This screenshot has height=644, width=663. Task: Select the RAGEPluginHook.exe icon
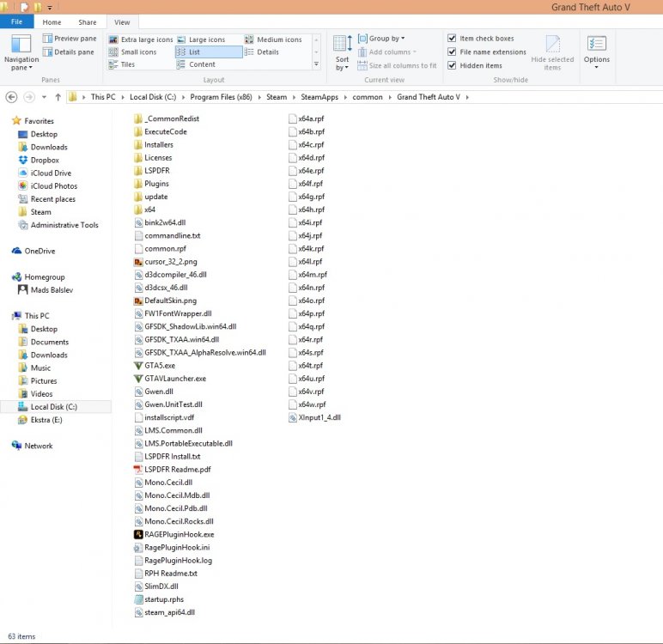tap(138, 534)
